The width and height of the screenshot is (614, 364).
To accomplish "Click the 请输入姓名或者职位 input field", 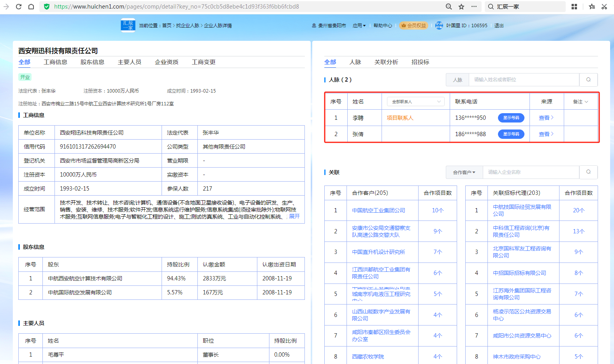I will point(524,80).
